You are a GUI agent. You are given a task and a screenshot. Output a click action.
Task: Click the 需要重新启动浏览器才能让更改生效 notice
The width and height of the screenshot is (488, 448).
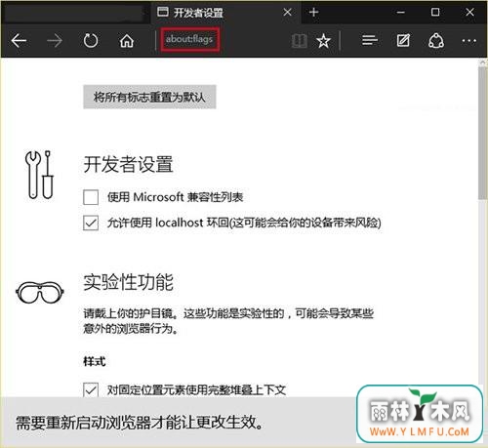[140, 423]
